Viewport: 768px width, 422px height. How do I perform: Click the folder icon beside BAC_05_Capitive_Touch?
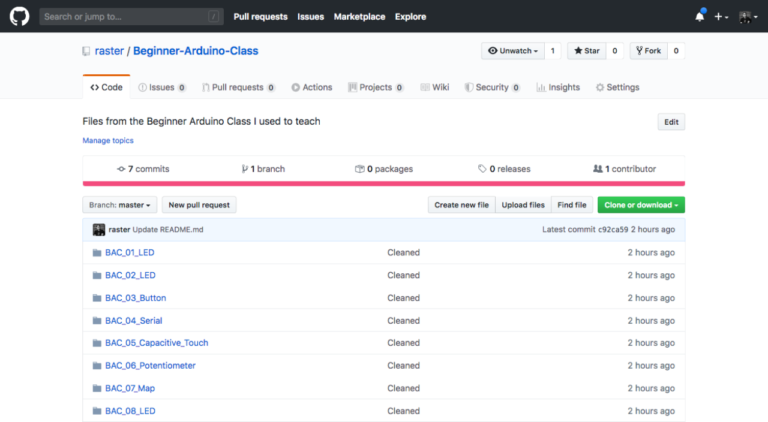97,343
